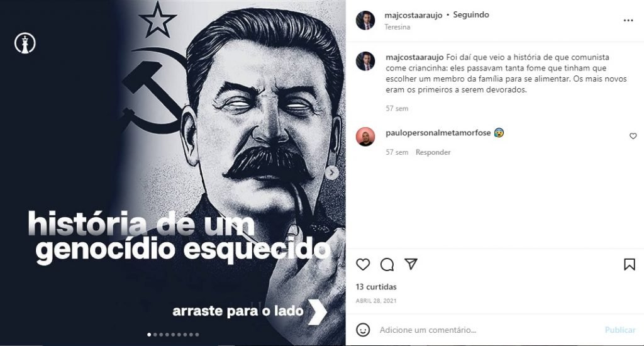Screen dimensions: 644x346
Task: Open Teresina location link
Action: click(x=397, y=26)
